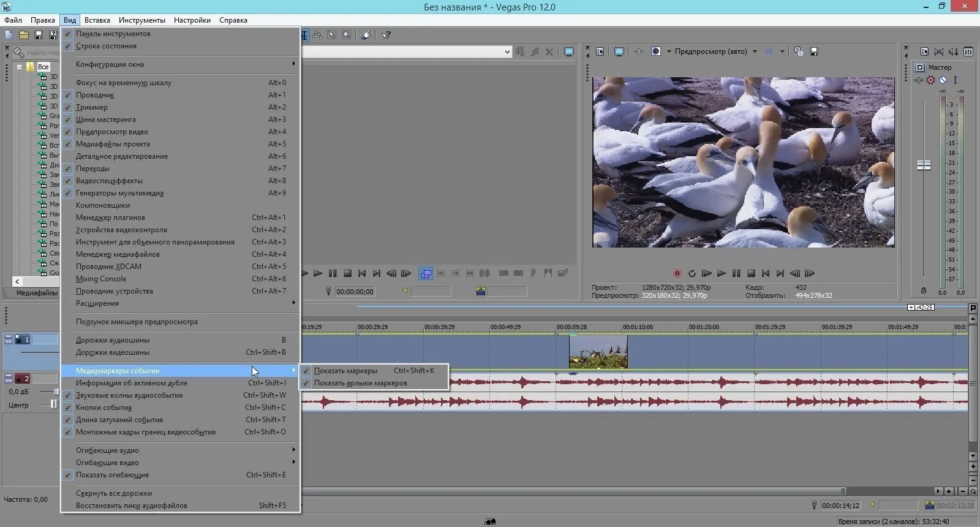980x527 pixels.
Task: Collapse the 'Все' tree folder
Action: (x=20, y=67)
